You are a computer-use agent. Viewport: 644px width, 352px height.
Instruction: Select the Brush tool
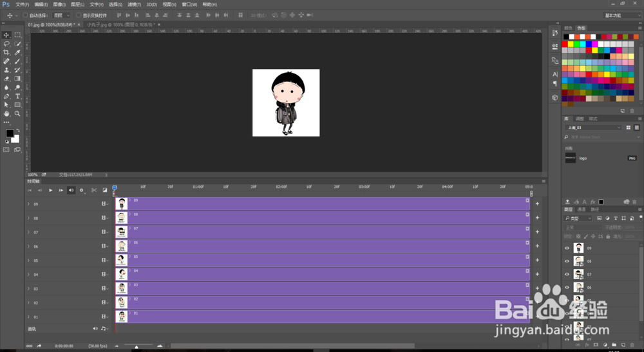(x=17, y=61)
